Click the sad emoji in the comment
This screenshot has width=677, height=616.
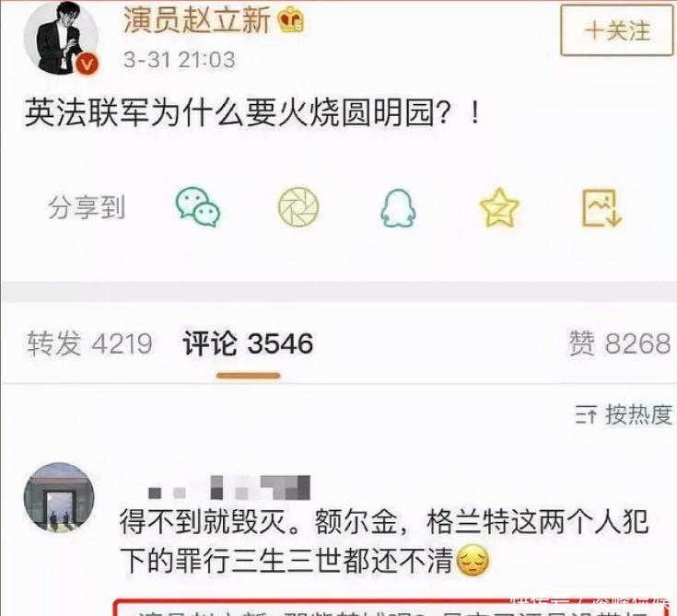473,561
